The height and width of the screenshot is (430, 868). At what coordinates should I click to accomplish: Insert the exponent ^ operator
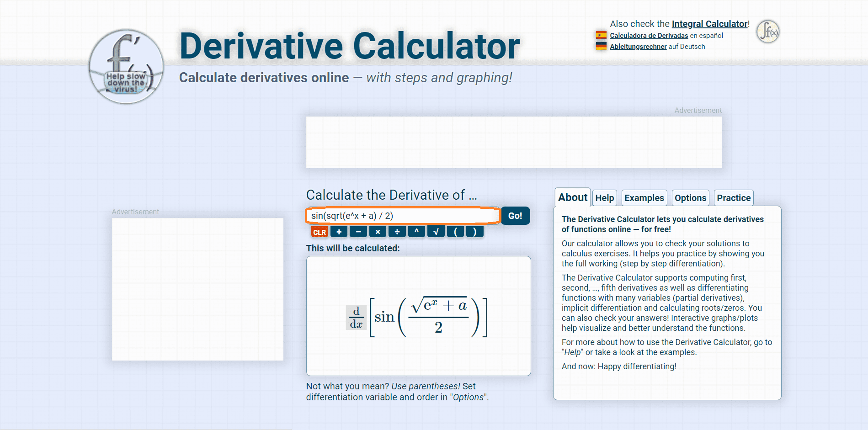[416, 232]
